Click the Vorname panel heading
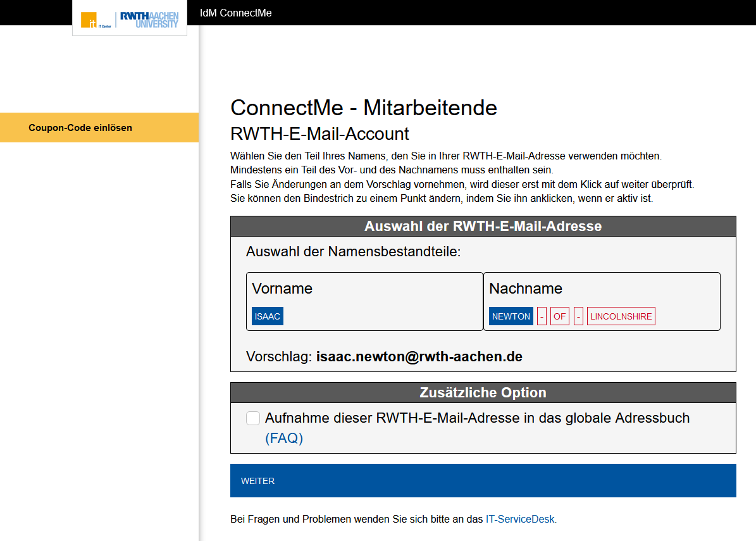Image resolution: width=756 pixels, height=541 pixels. click(282, 289)
